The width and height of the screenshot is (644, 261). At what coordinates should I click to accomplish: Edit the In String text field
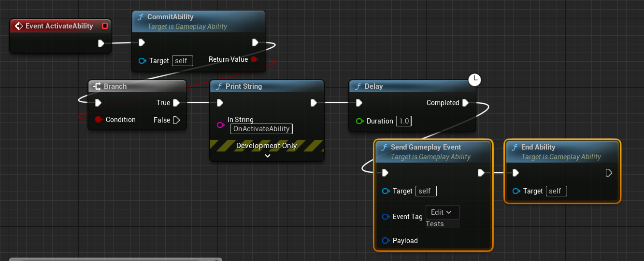point(261,129)
